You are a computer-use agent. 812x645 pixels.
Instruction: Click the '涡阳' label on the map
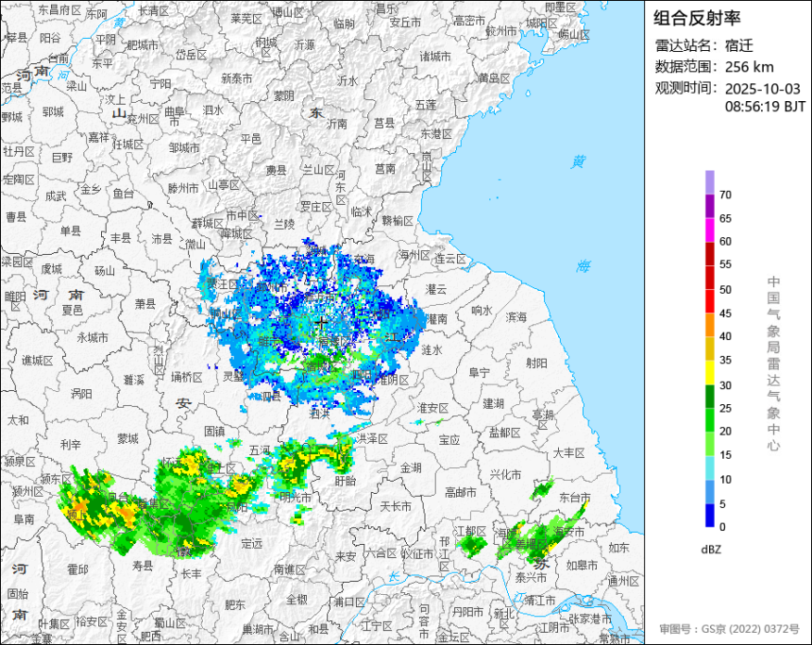81,394
